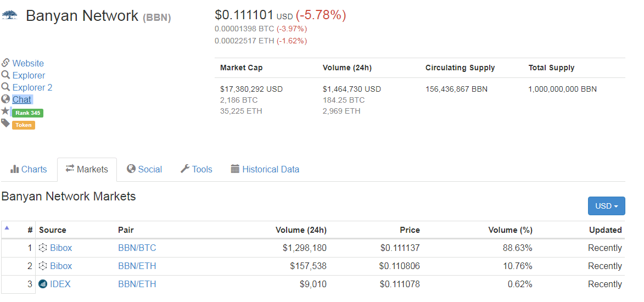The image size is (644, 302).
Task: Sort markets by Volume (24h) column
Action: [x=301, y=230]
